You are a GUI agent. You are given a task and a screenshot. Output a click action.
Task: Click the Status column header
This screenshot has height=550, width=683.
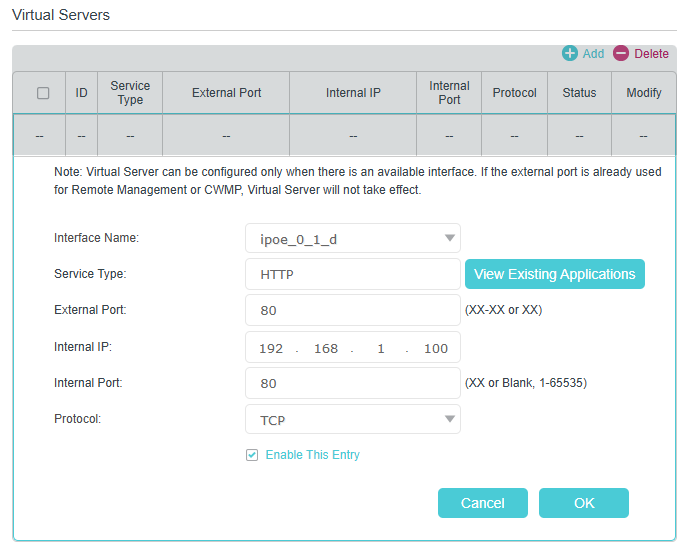579,93
